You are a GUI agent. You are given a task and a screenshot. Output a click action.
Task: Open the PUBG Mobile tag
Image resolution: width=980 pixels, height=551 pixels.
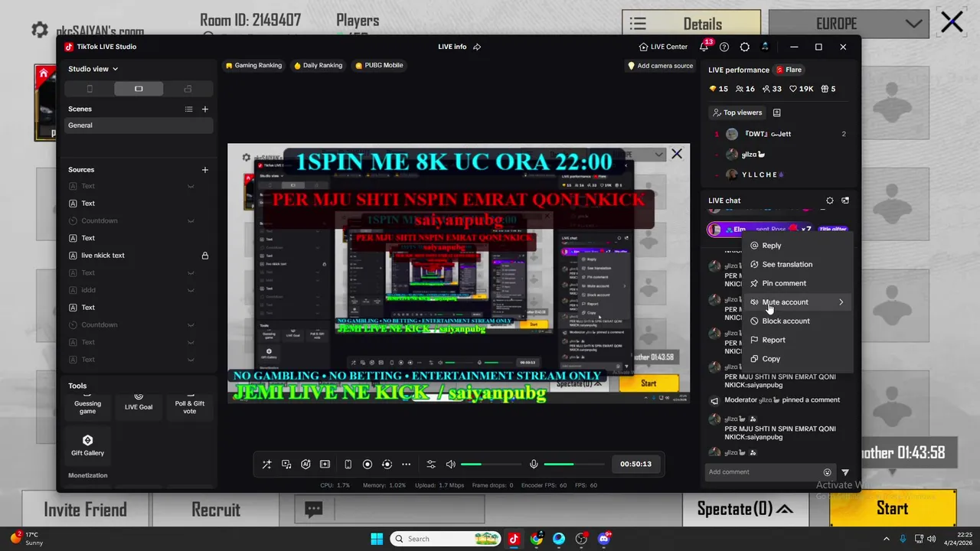(x=379, y=66)
